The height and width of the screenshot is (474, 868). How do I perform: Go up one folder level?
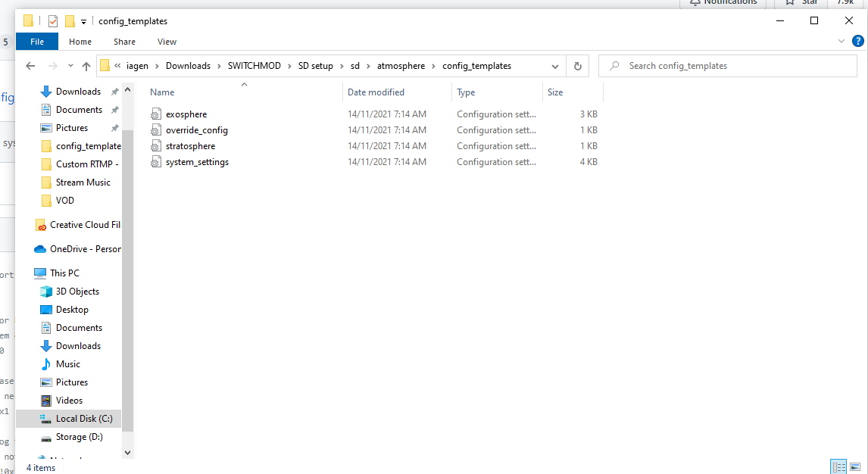click(86, 67)
